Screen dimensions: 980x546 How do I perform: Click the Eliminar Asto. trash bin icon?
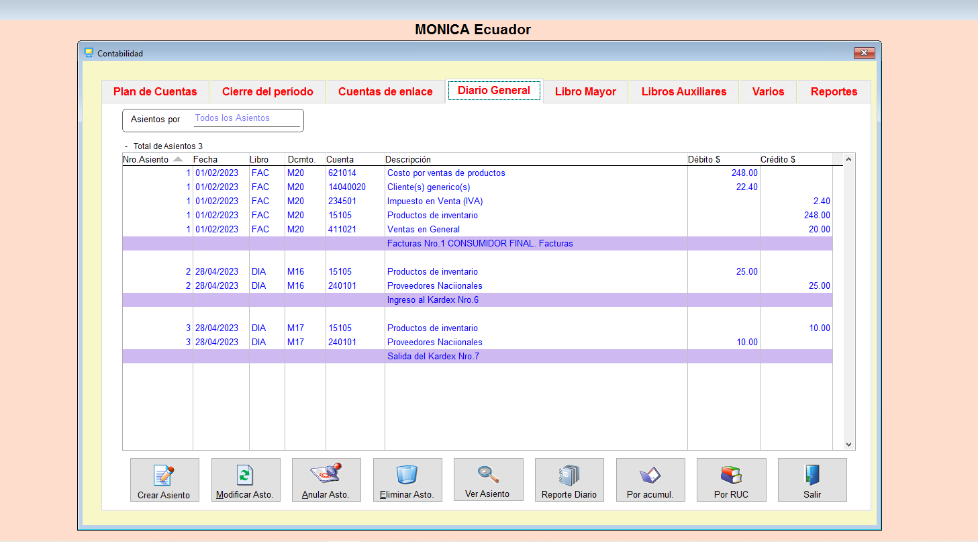pos(407,474)
